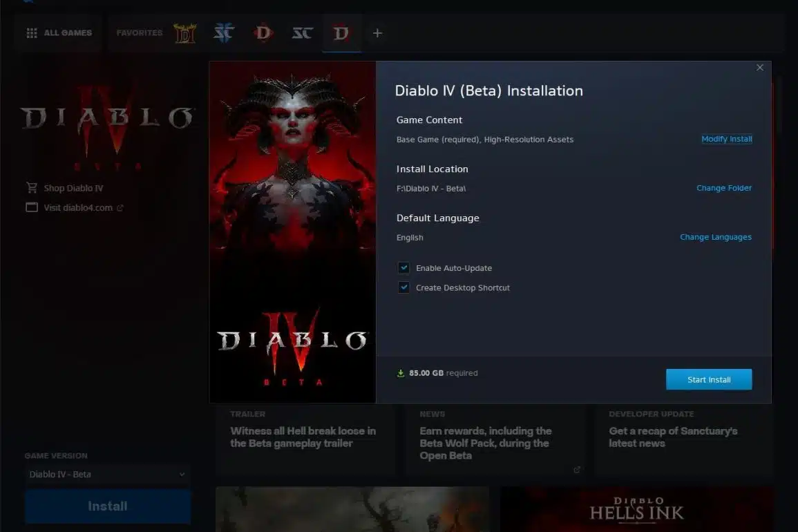Toggle the Create Desktop Shortcut checkbox
This screenshot has height=532, width=798.
click(403, 287)
